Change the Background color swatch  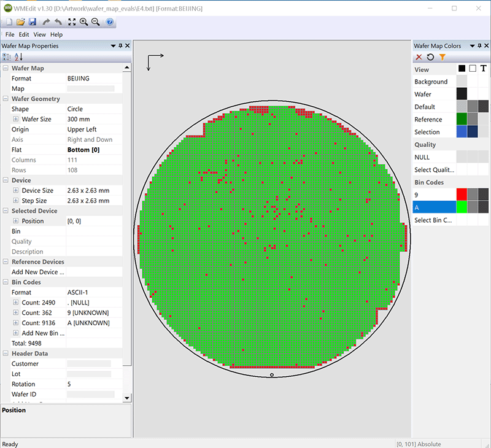(462, 82)
